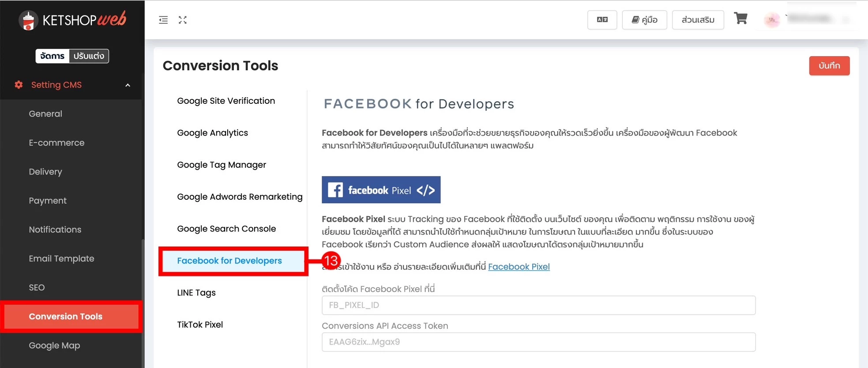868x368 pixels.
Task: Click the Setting CMS gear icon
Action: click(x=19, y=84)
